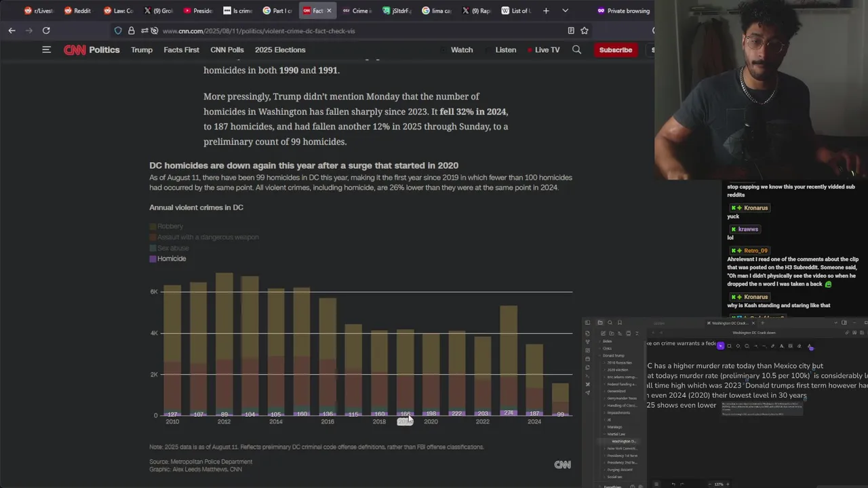Image resolution: width=868 pixels, height=488 pixels.
Task: Open Obsidian tab list dropdown chevron
Action: click(x=835, y=323)
